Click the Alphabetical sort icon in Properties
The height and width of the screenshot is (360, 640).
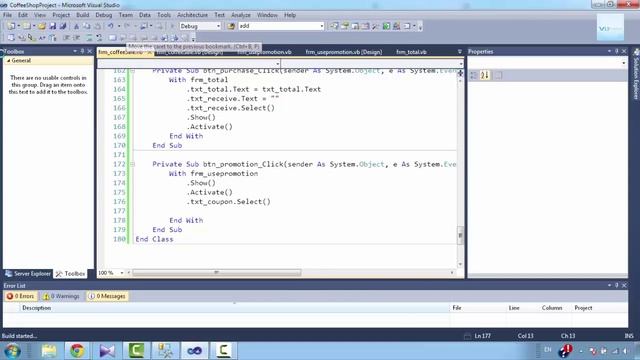(x=484, y=75)
